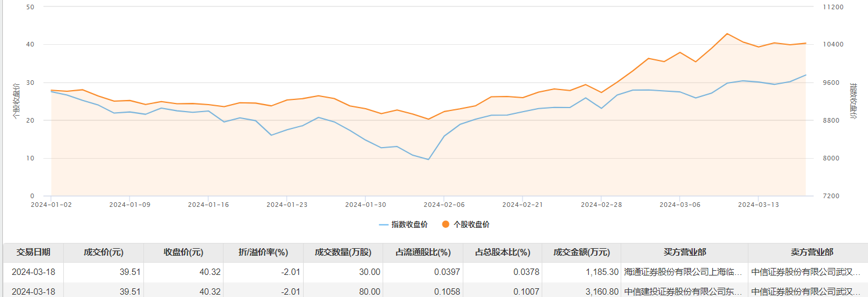Hide 指数收盘价 series via legend label
This screenshot has width=868, height=297.
[409, 224]
